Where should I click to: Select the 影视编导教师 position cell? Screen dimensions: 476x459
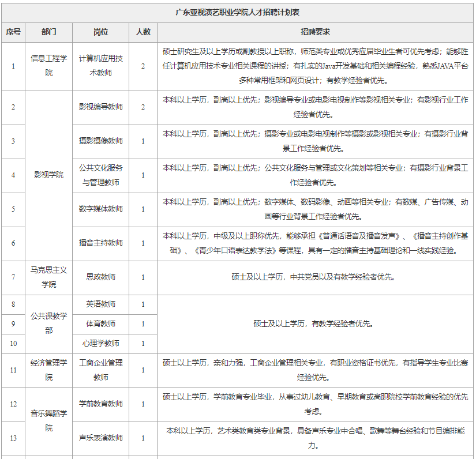click(100, 107)
